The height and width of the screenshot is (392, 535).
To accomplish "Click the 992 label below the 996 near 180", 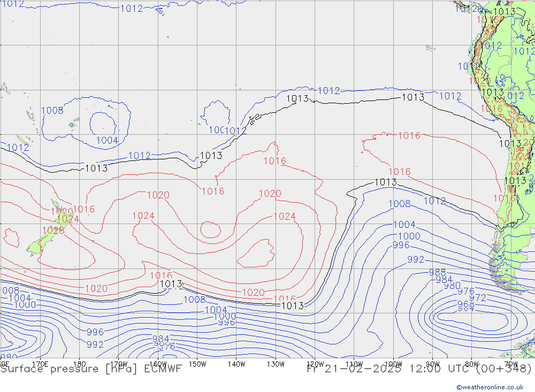I will [x=95, y=344].
